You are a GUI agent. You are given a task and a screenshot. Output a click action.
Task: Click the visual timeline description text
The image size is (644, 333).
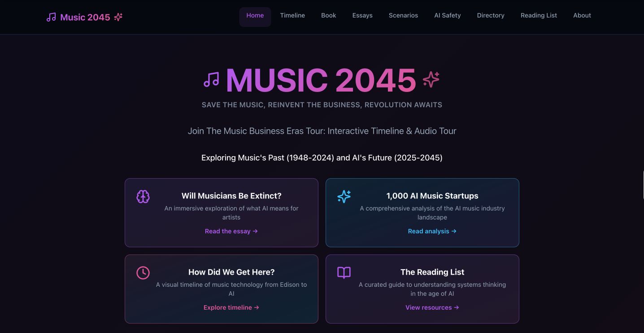click(x=231, y=289)
